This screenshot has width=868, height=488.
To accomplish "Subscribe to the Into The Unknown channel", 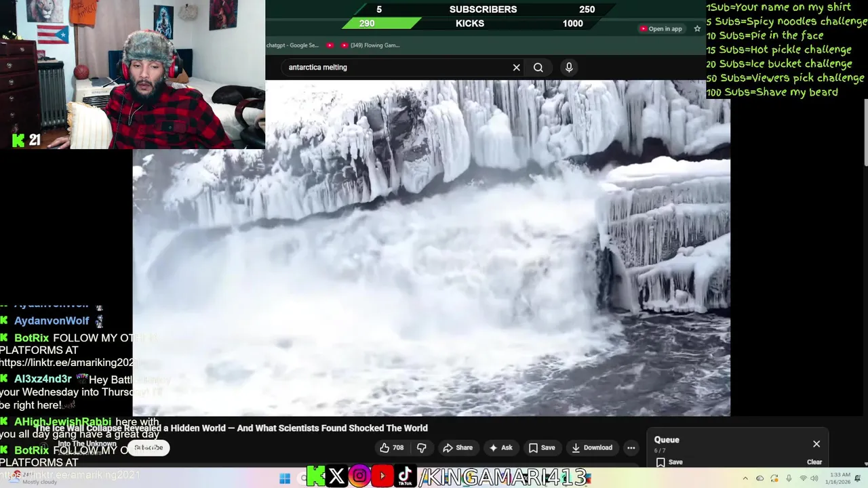I will (x=149, y=447).
